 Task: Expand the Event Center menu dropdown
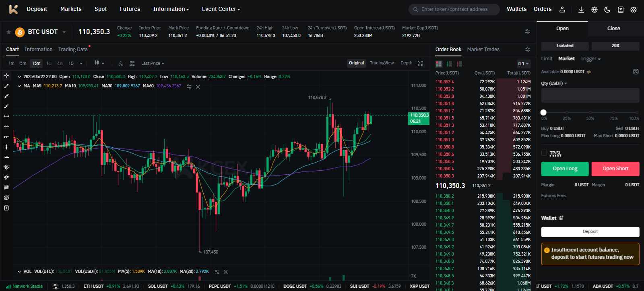(221, 9)
